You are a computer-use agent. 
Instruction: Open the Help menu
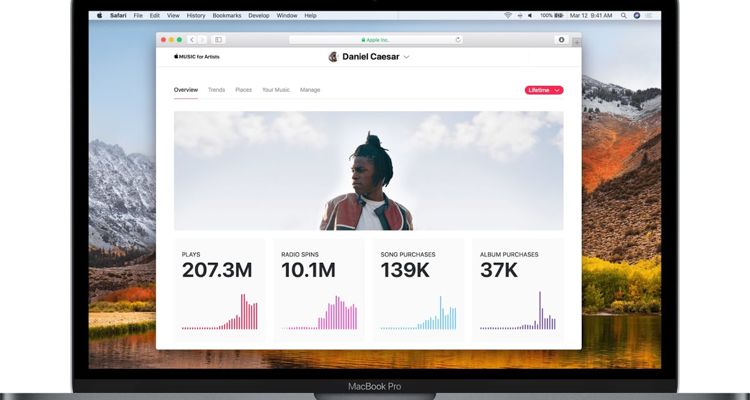[310, 16]
